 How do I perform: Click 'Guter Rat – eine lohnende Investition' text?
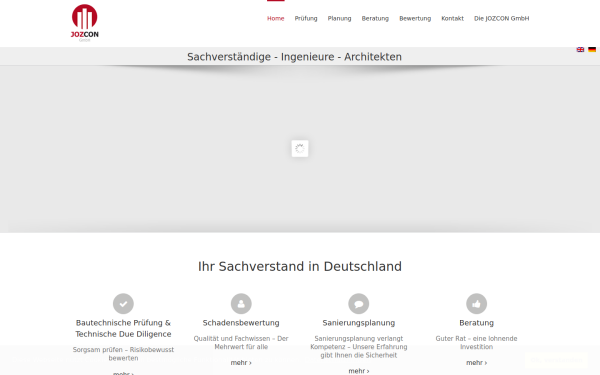pos(476,343)
